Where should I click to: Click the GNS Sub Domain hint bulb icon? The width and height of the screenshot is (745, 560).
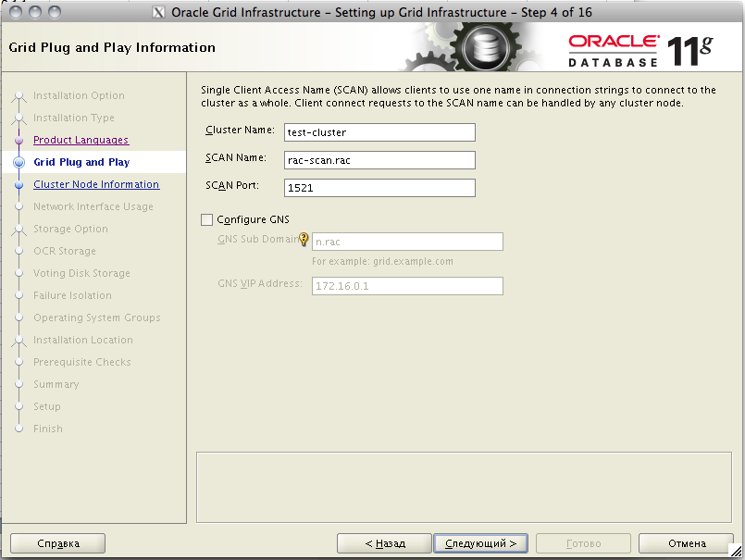click(304, 239)
